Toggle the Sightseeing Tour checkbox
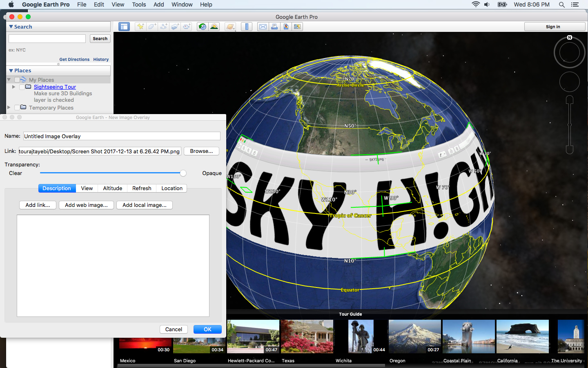The image size is (588, 368). click(x=22, y=87)
